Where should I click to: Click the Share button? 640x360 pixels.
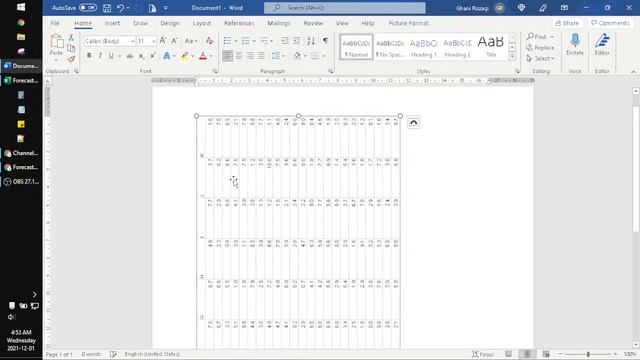[x=567, y=23]
